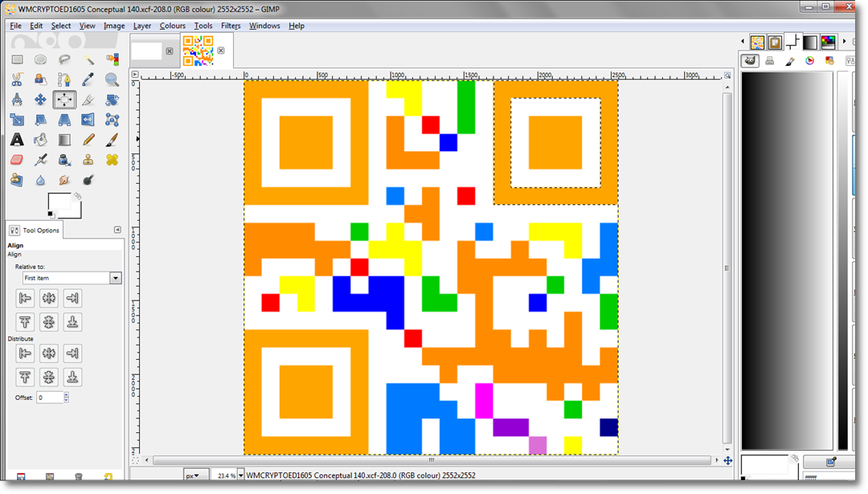Select the Heal tool
Viewport: 868px width, 494px height.
tap(112, 160)
